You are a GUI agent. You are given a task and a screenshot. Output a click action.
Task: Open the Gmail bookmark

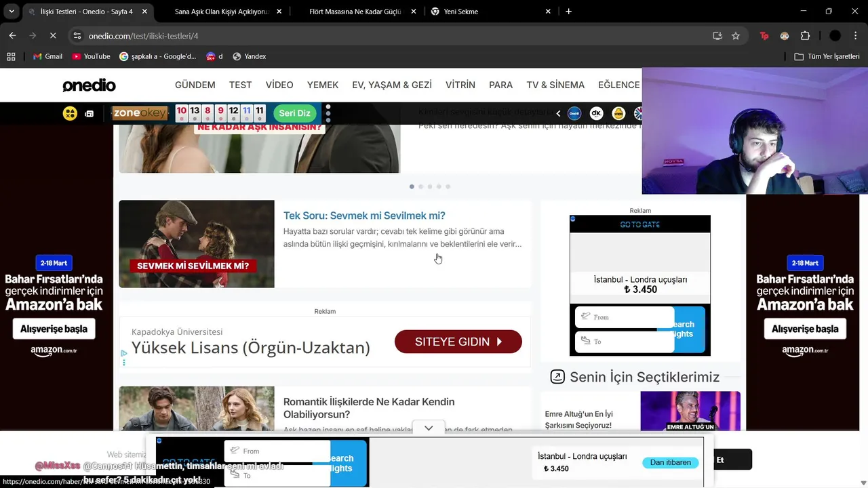pos(47,56)
